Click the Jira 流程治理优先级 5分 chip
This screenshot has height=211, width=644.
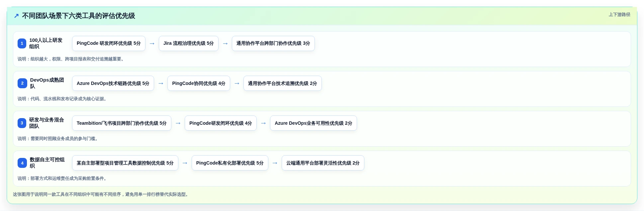(x=189, y=43)
